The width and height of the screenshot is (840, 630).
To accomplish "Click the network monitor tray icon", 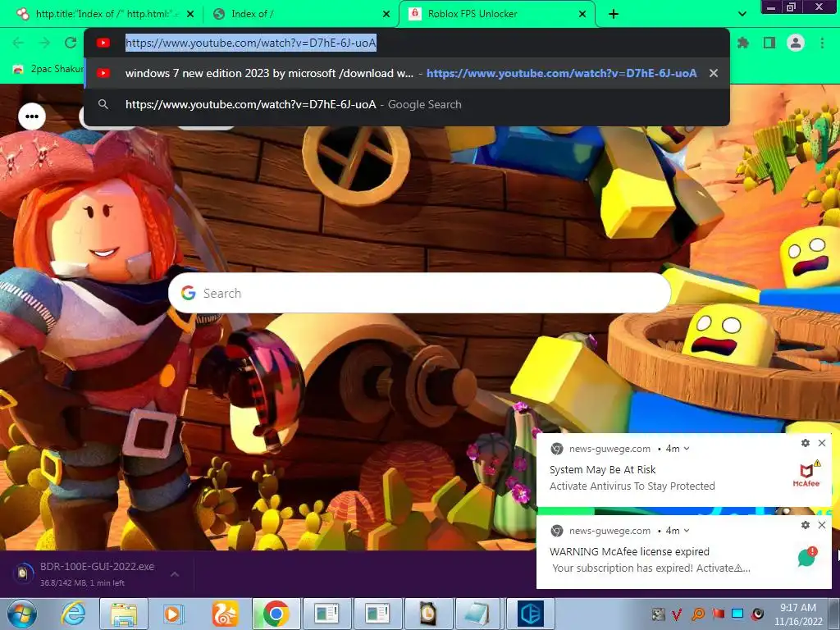I will (x=737, y=614).
